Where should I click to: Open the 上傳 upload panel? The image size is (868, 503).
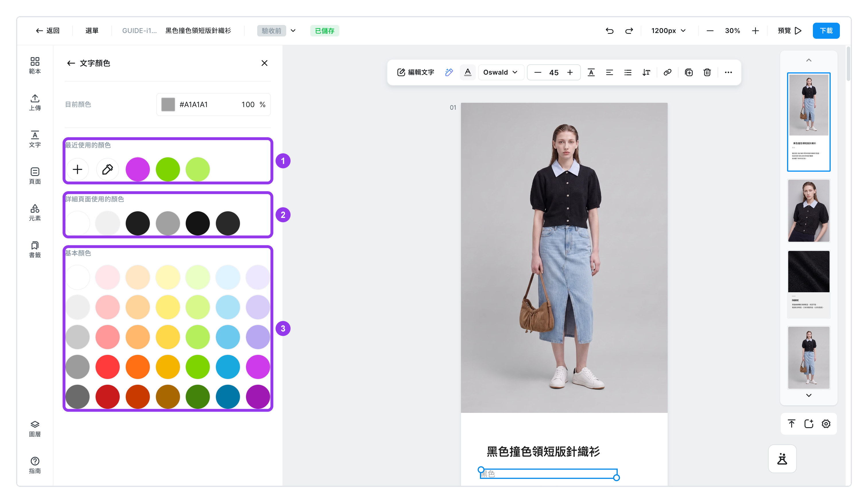tap(35, 102)
